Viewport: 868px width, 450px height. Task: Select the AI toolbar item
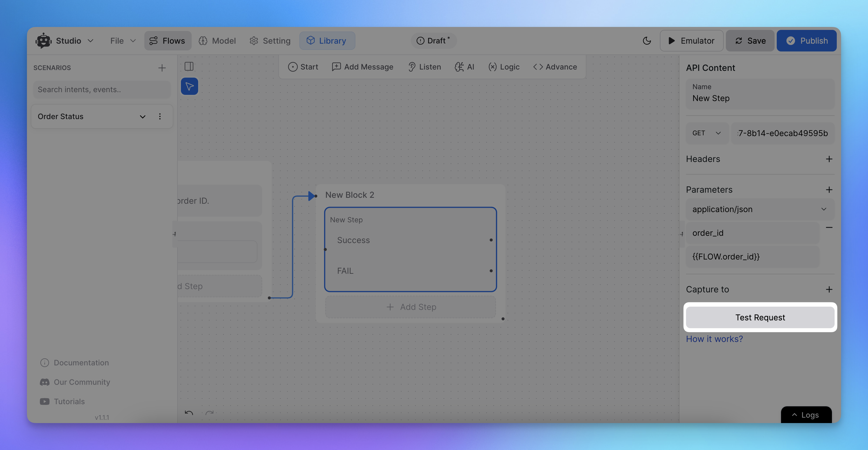point(464,67)
